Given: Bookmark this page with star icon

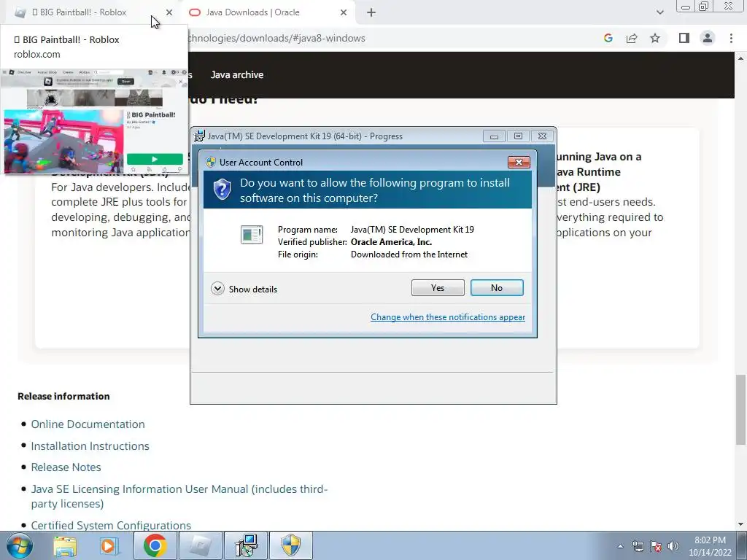Looking at the screenshot, I should coord(655,38).
